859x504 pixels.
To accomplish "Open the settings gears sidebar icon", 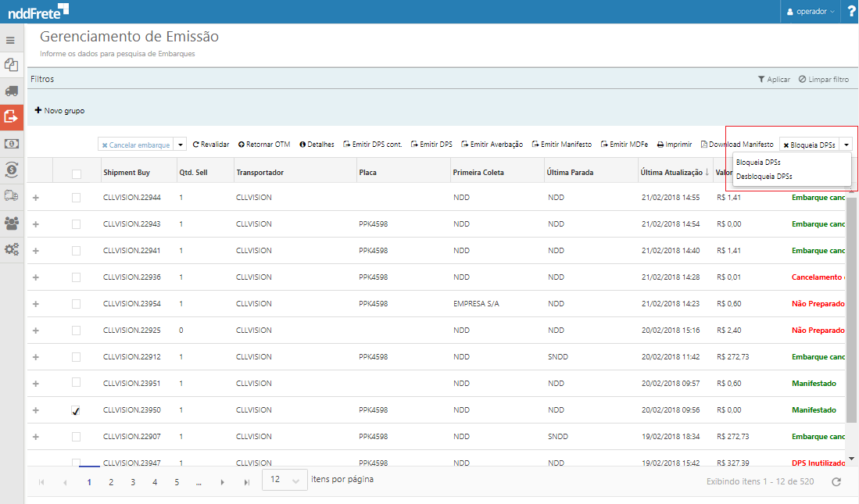I will [x=12, y=250].
